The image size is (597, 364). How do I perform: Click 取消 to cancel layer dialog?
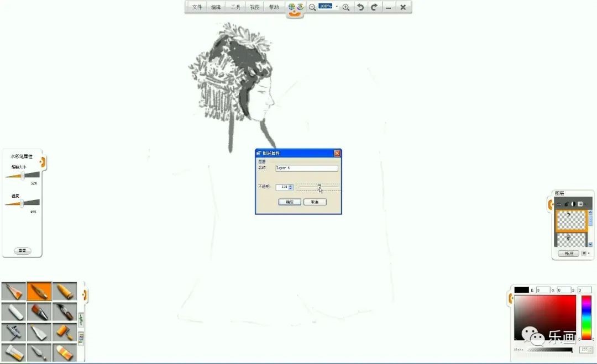(315, 202)
